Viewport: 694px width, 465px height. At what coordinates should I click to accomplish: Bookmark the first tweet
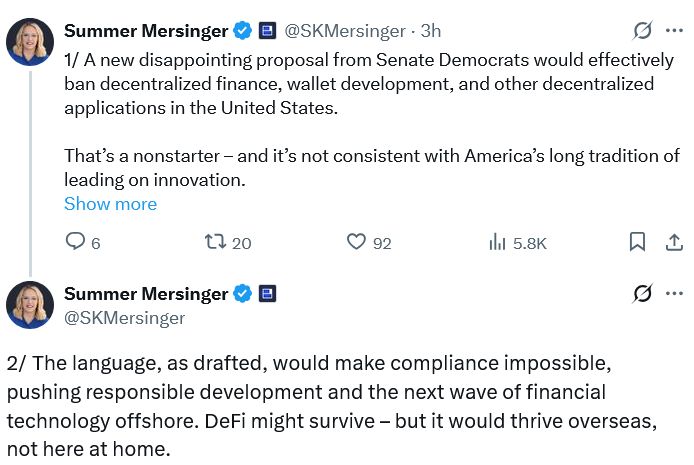(x=637, y=242)
